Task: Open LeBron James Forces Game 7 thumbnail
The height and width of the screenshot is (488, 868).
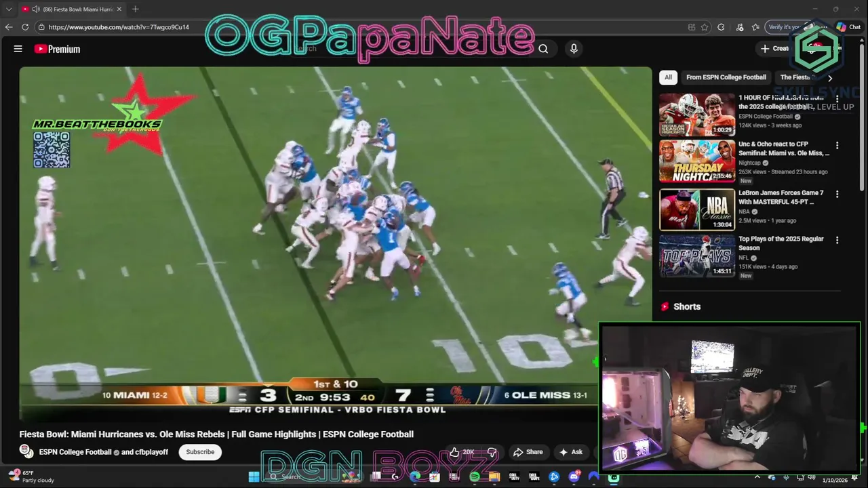Action: coord(697,209)
